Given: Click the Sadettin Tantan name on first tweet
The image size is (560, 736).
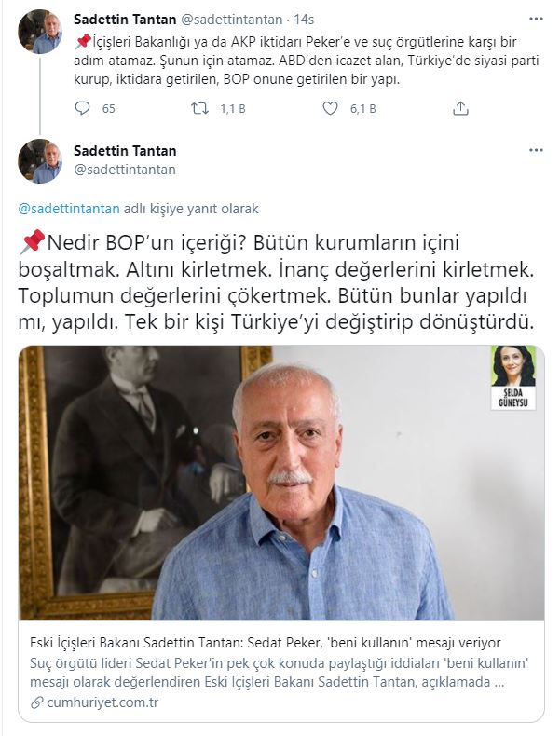Looking at the screenshot, I should tap(125, 20).
